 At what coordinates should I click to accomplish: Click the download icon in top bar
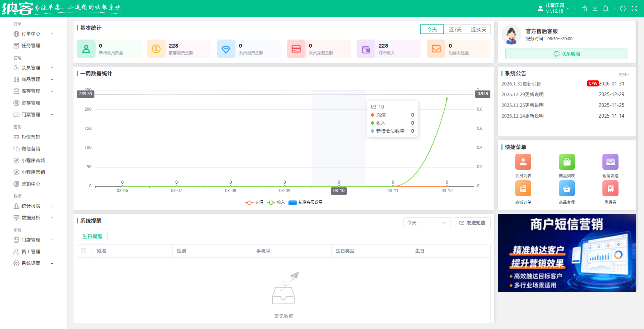pos(595,9)
